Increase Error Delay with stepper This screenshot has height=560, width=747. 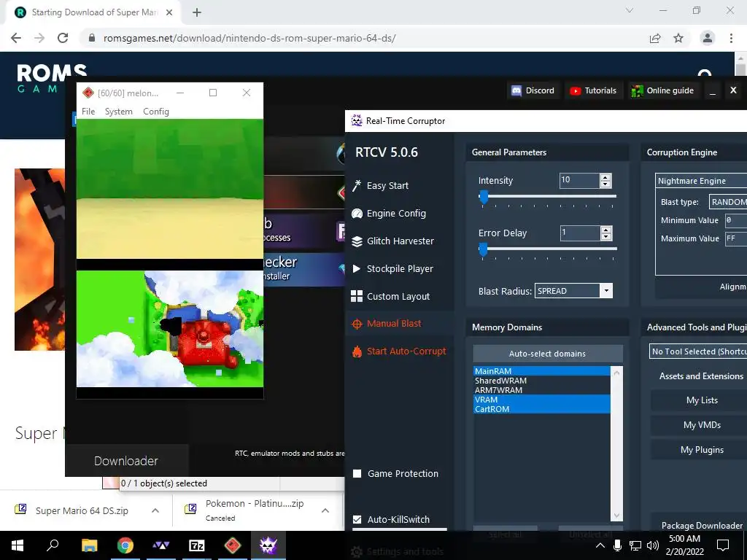pyautogui.click(x=606, y=230)
